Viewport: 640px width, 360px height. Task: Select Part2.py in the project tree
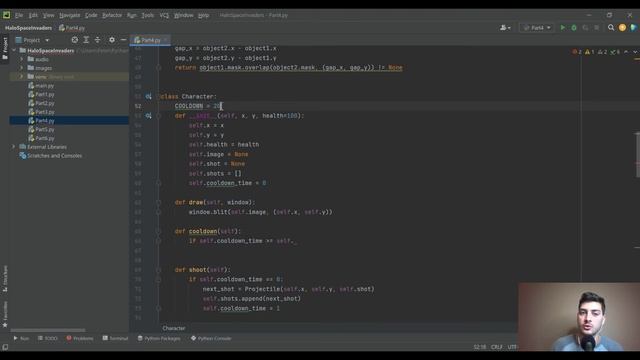[x=41, y=103]
